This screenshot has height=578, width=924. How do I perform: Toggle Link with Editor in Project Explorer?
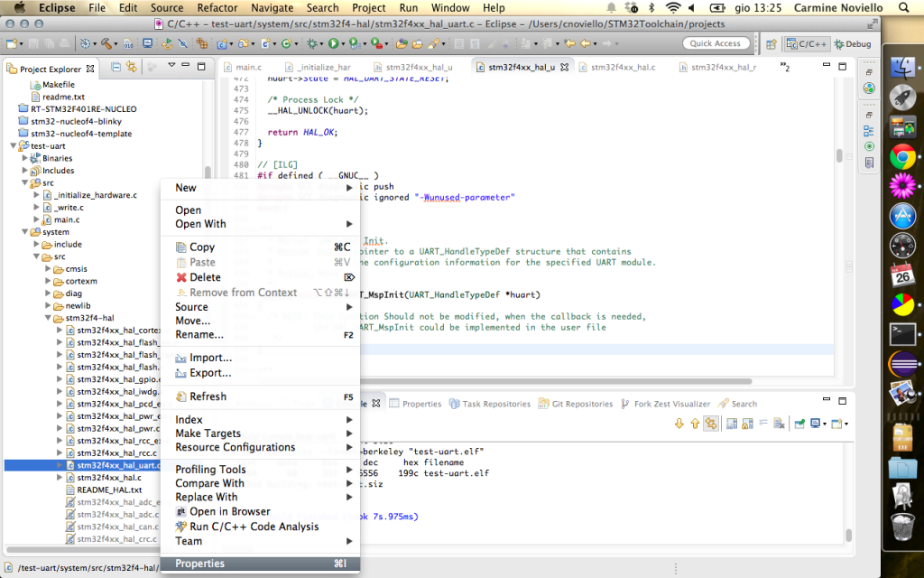pos(132,67)
